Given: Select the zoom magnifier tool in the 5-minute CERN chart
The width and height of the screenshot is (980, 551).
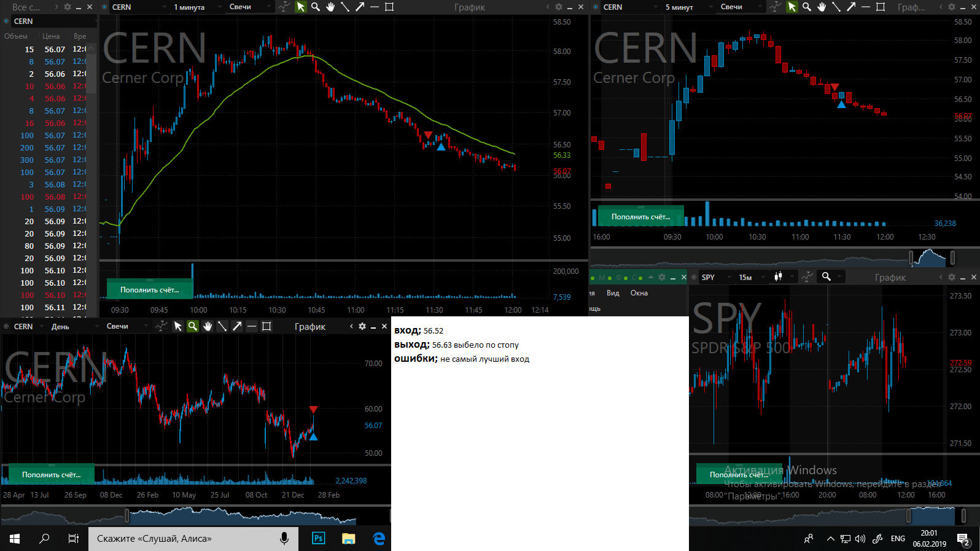Looking at the screenshot, I should (807, 7).
